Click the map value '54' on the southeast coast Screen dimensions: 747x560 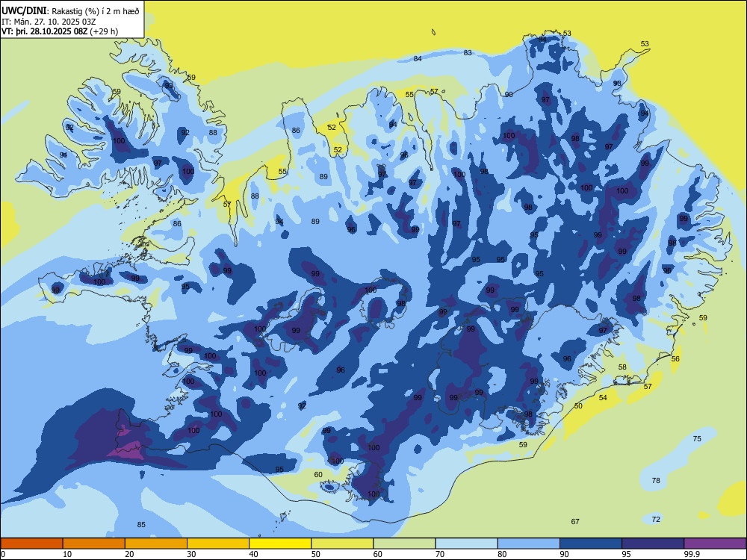pyautogui.click(x=603, y=397)
